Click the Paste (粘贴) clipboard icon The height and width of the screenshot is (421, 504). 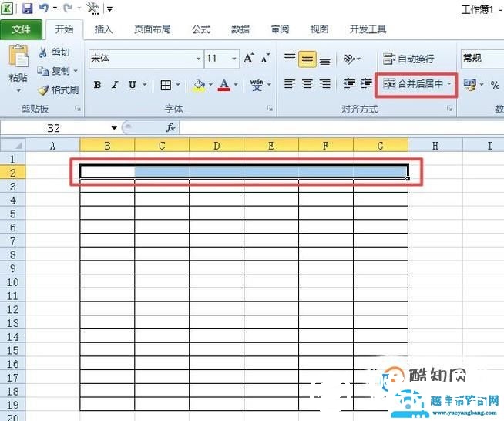click(x=18, y=56)
